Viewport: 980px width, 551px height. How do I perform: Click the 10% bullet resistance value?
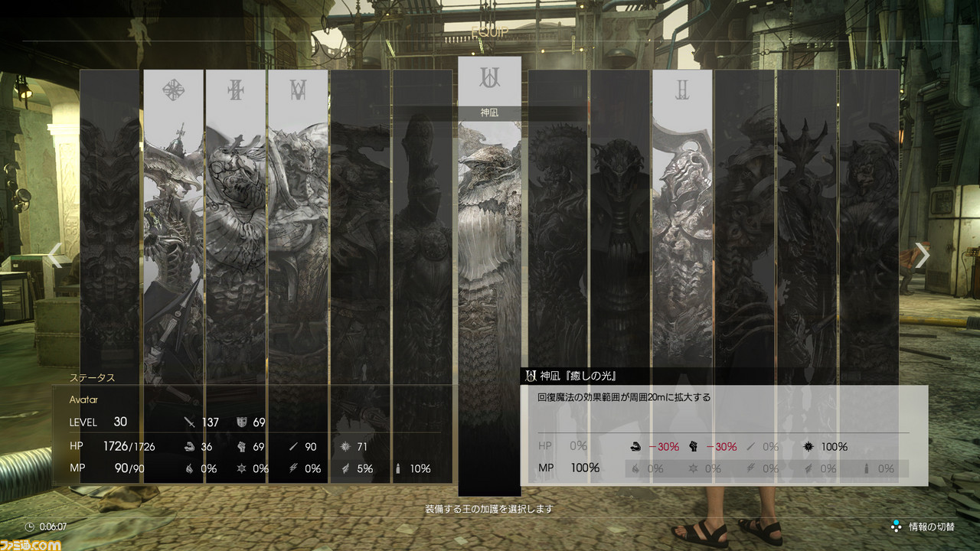point(420,468)
